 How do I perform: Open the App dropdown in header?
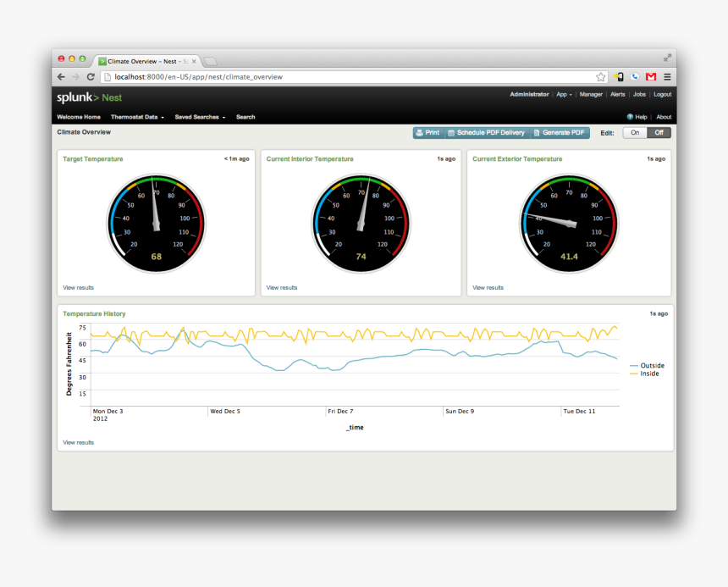click(x=564, y=94)
